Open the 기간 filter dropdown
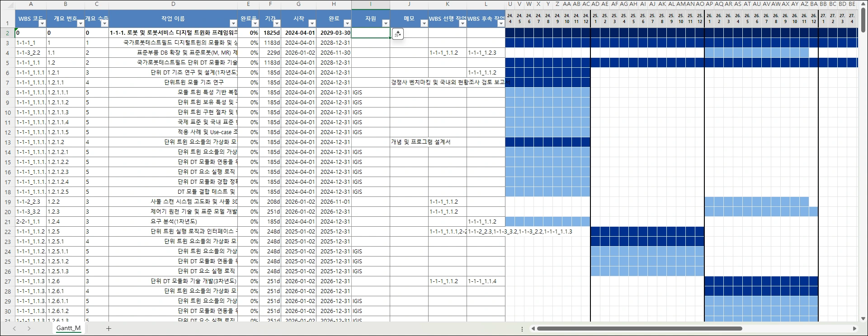 (x=277, y=23)
